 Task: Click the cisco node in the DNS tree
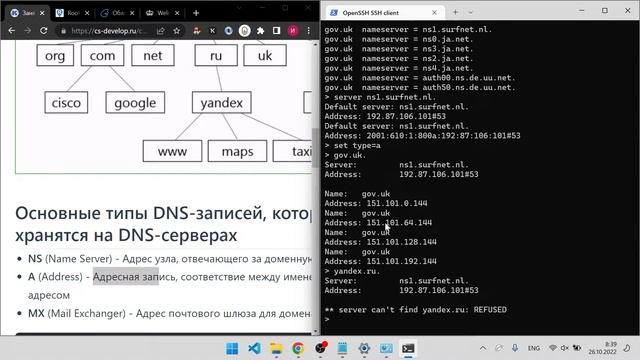tap(66, 102)
